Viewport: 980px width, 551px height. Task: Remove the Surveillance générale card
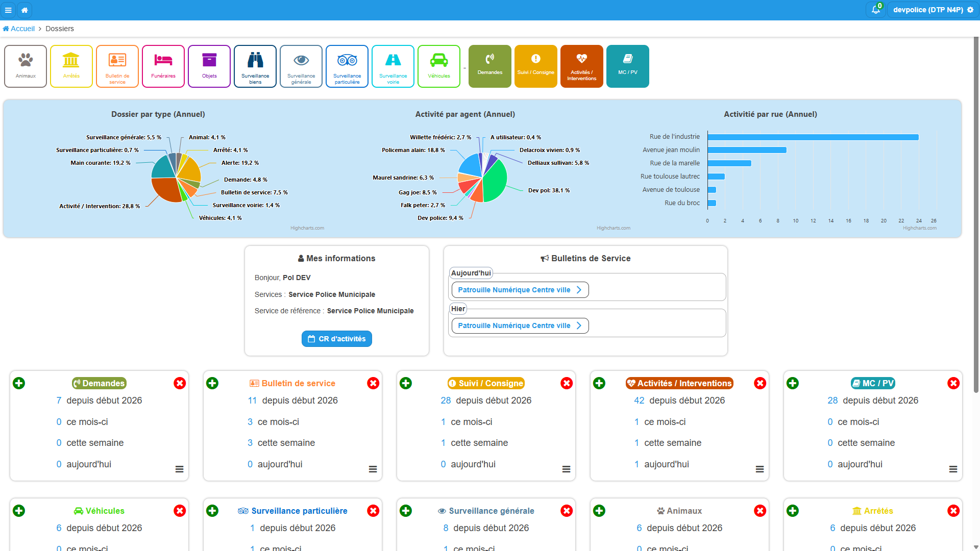[567, 511]
